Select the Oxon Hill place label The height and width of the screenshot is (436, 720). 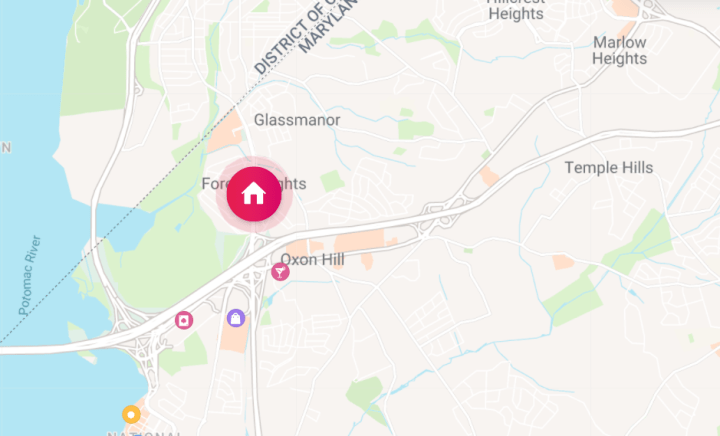(x=312, y=260)
